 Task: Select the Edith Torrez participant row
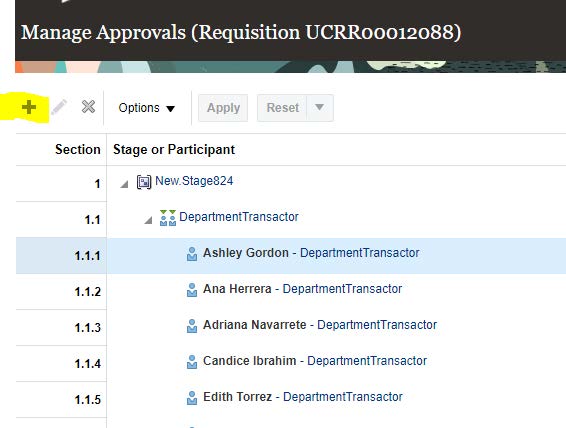tap(291, 399)
